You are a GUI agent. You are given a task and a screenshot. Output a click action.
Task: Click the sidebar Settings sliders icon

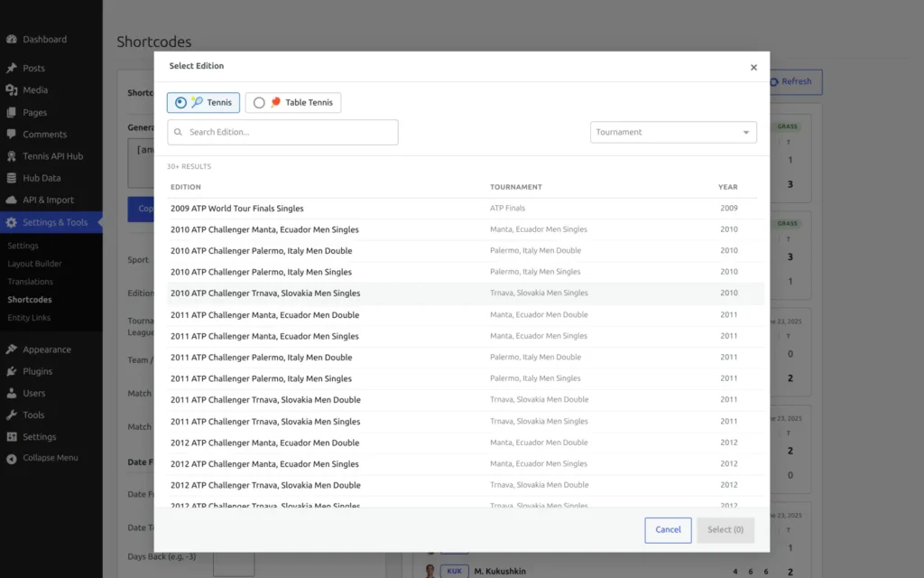pos(11,436)
